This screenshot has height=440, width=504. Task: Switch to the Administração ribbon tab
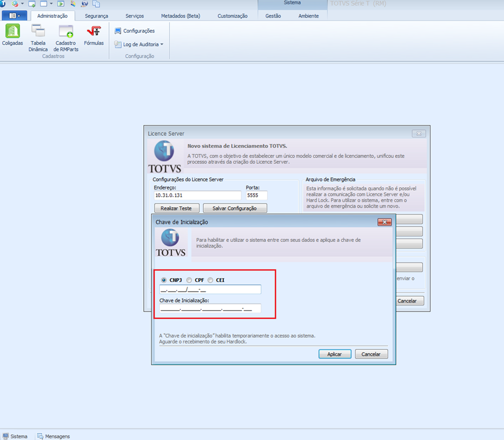[53, 16]
